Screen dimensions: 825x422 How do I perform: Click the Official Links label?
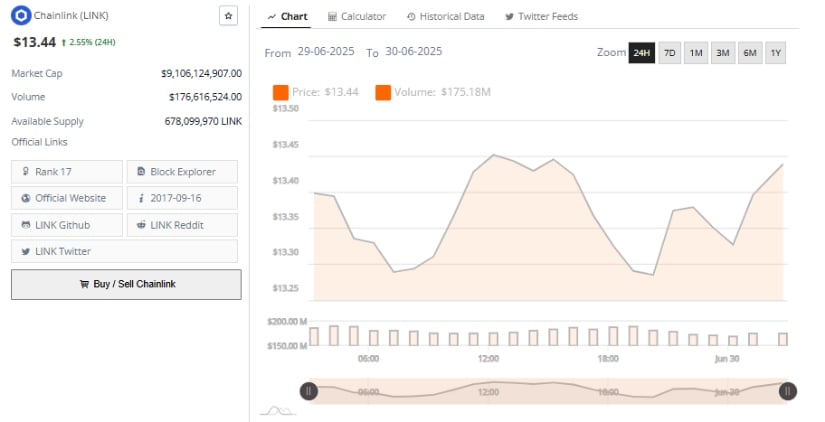click(x=39, y=142)
